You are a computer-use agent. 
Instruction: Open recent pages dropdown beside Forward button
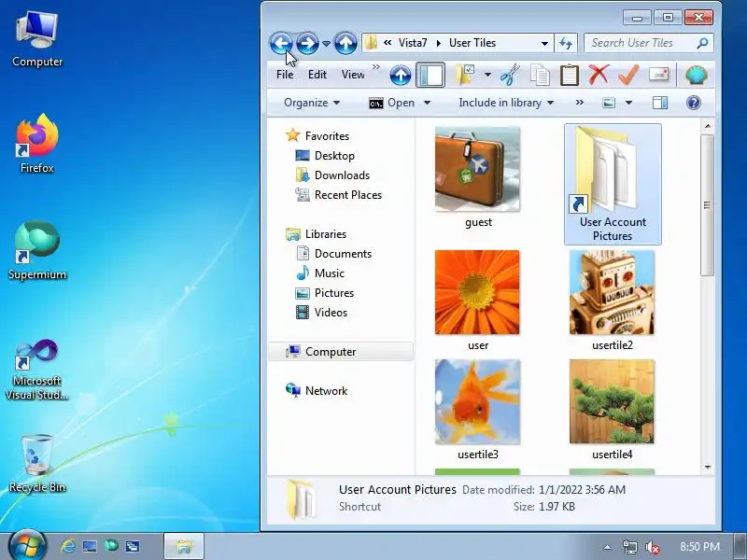tap(326, 43)
